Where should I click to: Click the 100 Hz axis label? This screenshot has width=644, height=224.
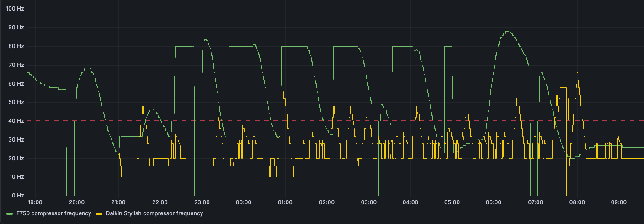15,9
